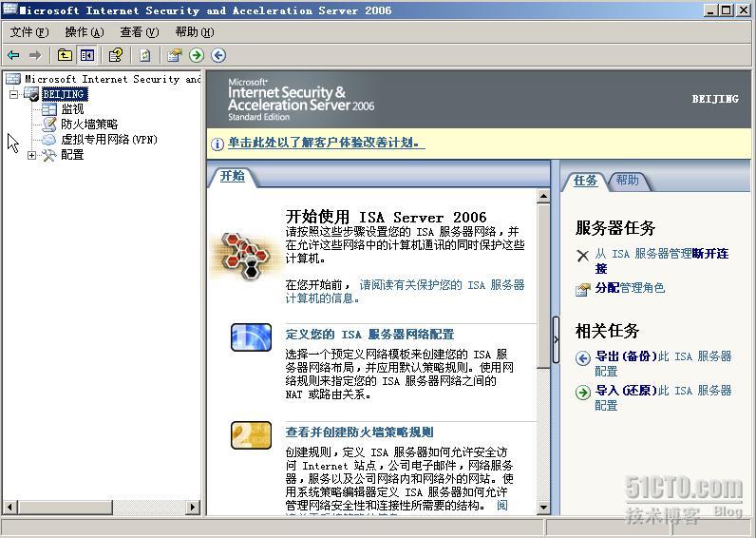This screenshot has width=756, height=538.
Task: Open the 查看(V) menu
Action: (140, 32)
